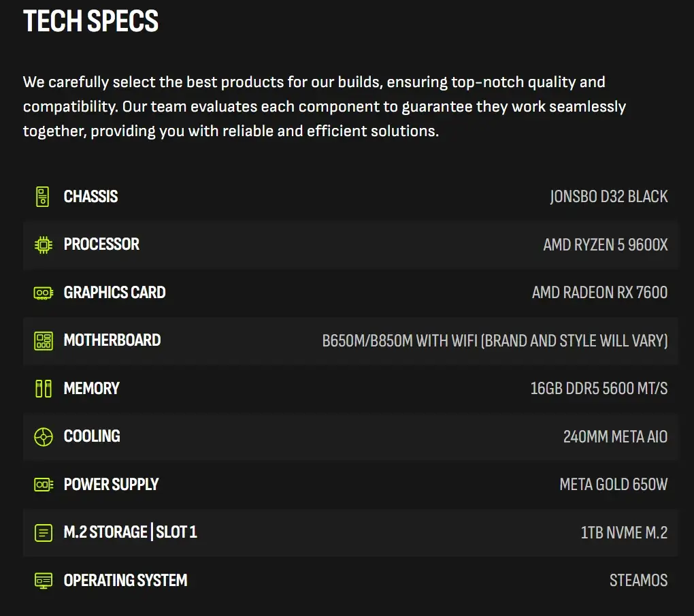Click the processor chip icon
Image resolution: width=694 pixels, height=616 pixels.
tap(44, 244)
